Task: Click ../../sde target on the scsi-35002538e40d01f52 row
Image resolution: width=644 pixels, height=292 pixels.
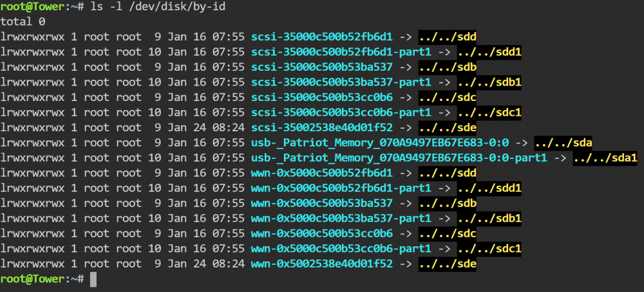Action: pos(448,128)
